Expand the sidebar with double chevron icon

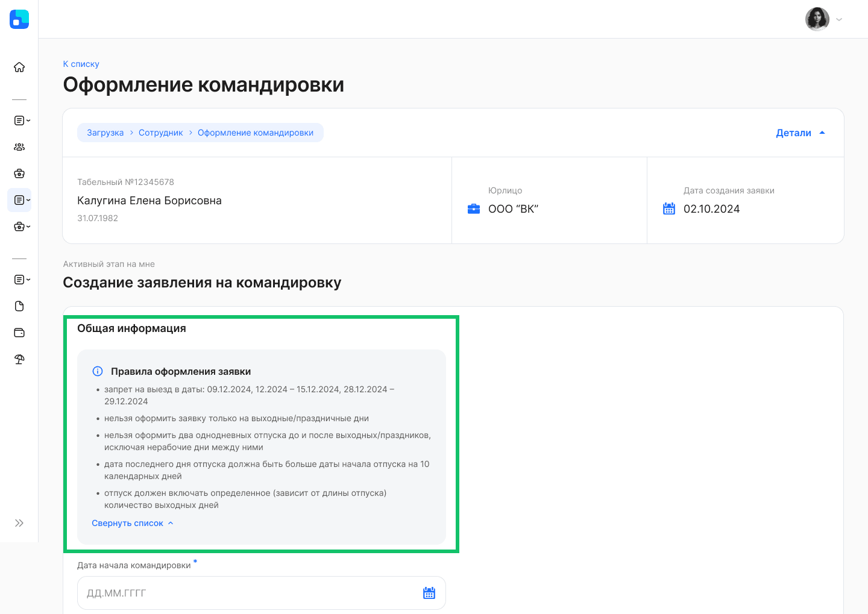coord(19,523)
